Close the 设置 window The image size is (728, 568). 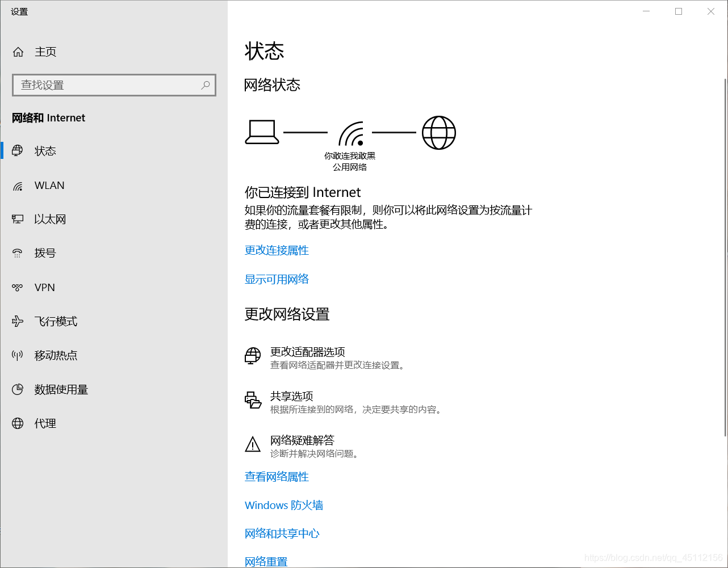[x=711, y=11]
